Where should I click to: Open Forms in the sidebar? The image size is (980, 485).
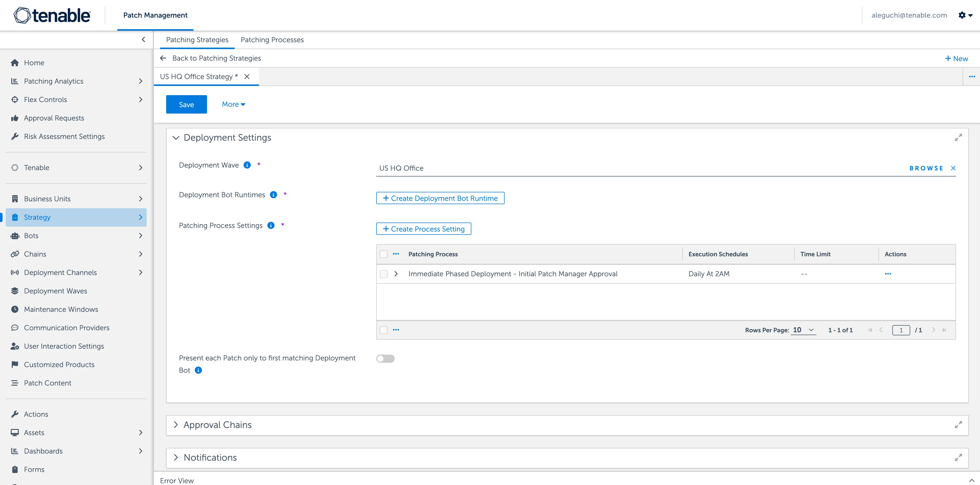pos(76,469)
